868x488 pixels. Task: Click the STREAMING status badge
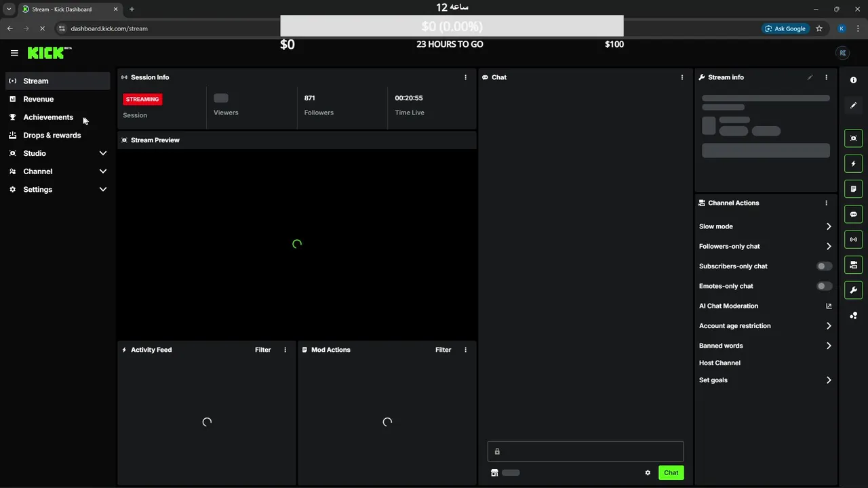pos(142,99)
